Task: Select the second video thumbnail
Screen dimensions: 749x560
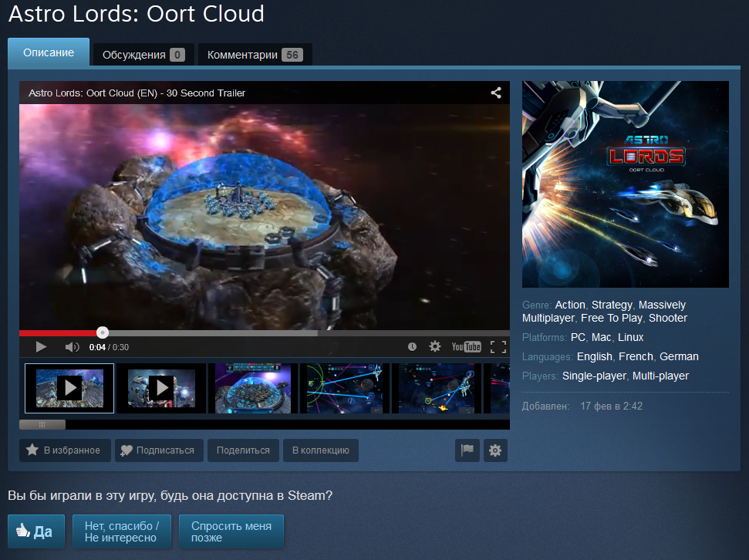Action: (160, 388)
